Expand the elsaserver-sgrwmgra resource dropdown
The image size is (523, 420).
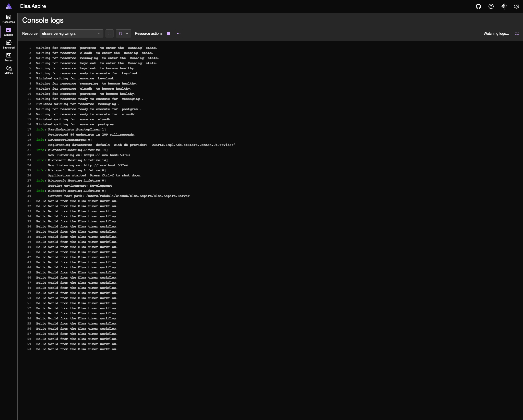click(71, 33)
